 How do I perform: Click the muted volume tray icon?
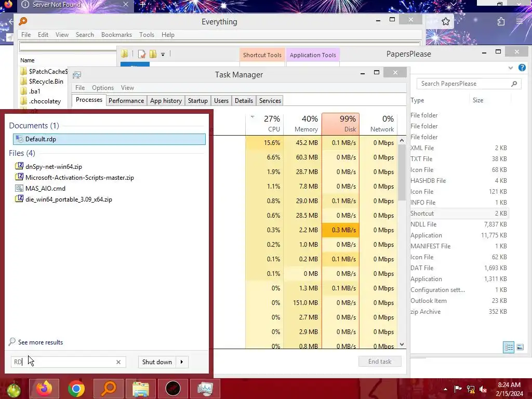click(483, 389)
